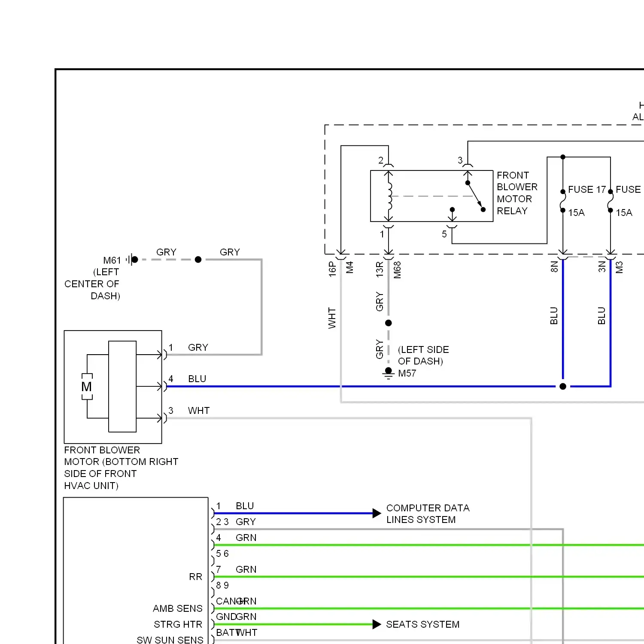The image size is (644, 644).
Task: Click relay terminal number 2
Action: [381, 160]
